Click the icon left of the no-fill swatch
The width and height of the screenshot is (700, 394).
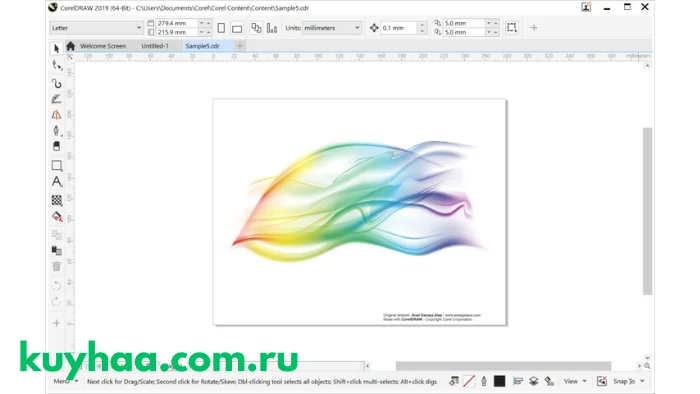click(x=454, y=381)
